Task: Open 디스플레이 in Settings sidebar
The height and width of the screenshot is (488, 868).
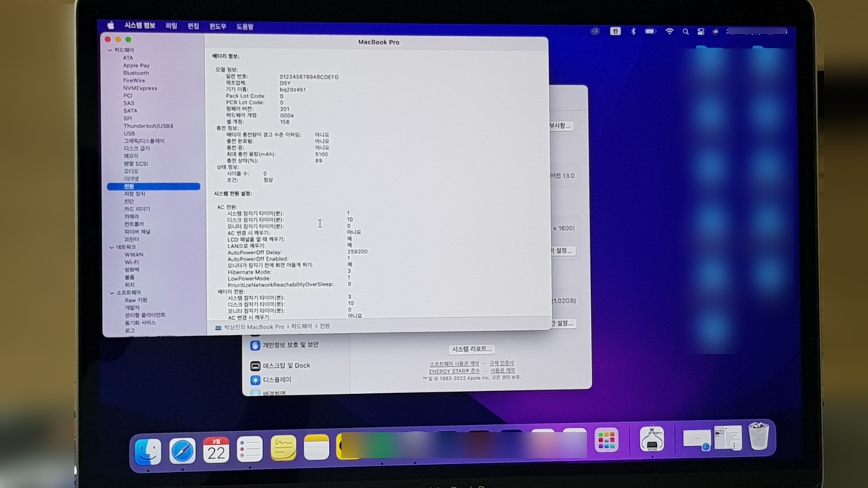Action: pyautogui.click(x=271, y=379)
